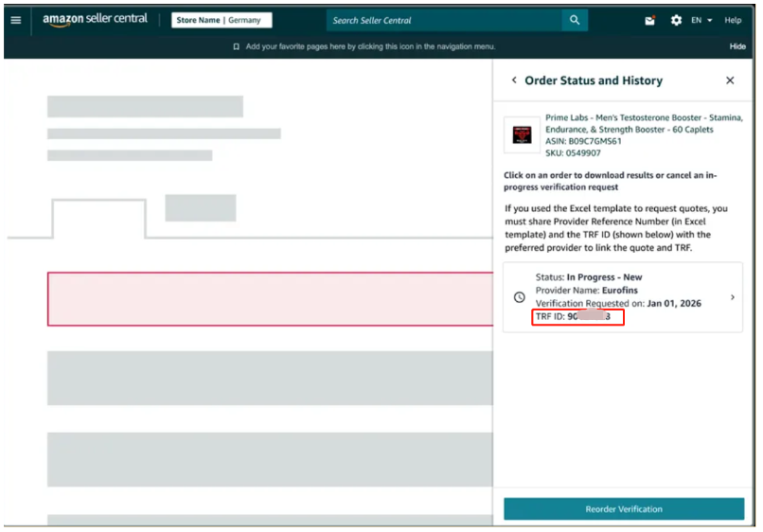Screen dimensions: 763x532
Task: Click the Excel template instructions paragraph
Action: pos(615,228)
